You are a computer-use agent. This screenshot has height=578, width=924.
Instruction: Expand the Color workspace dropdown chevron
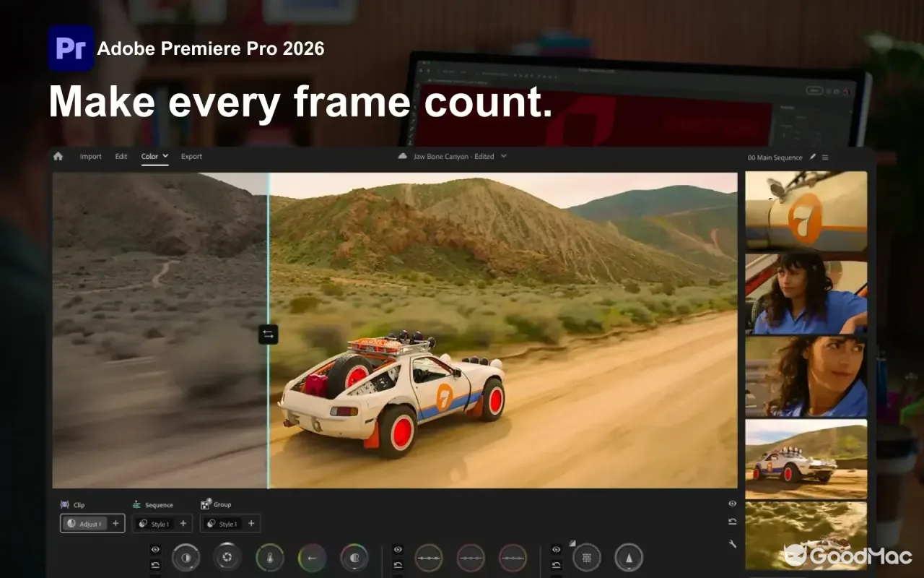coord(165,156)
